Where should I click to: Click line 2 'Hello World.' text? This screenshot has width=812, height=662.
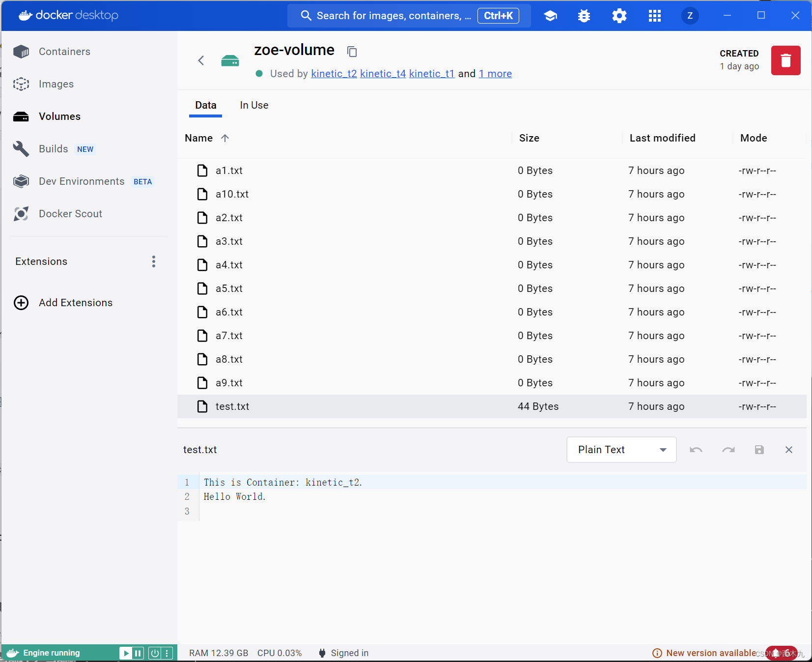[235, 496]
